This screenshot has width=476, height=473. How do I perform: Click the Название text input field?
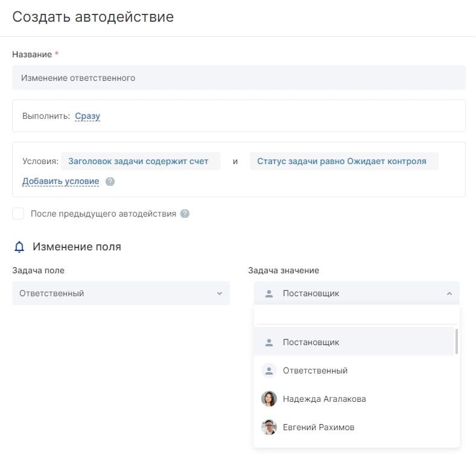pyautogui.click(x=238, y=78)
